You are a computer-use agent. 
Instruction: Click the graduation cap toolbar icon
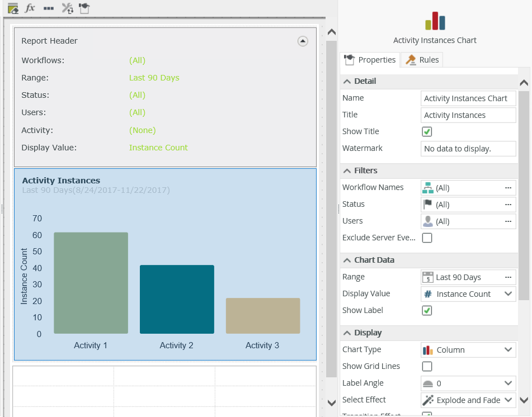[x=84, y=8]
